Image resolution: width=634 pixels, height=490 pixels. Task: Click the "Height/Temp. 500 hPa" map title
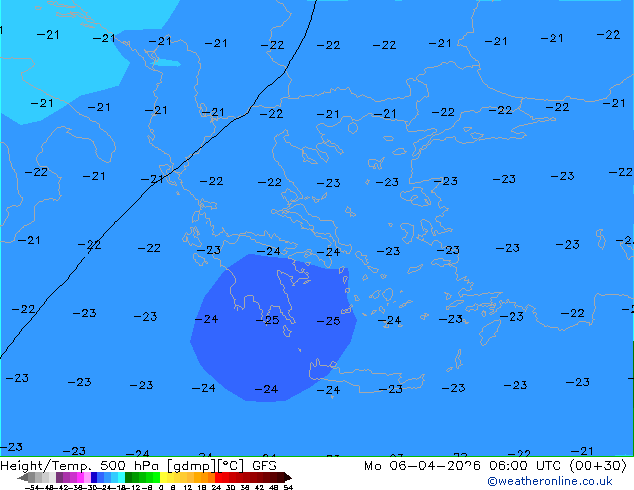coord(79,466)
